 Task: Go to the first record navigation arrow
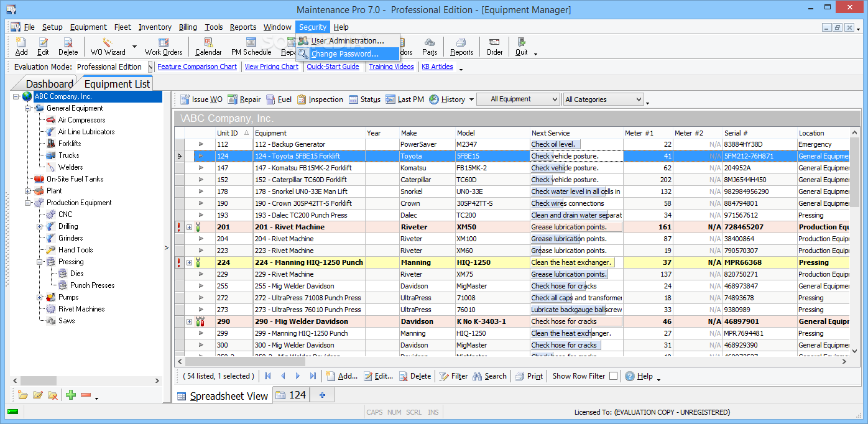pos(268,376)
